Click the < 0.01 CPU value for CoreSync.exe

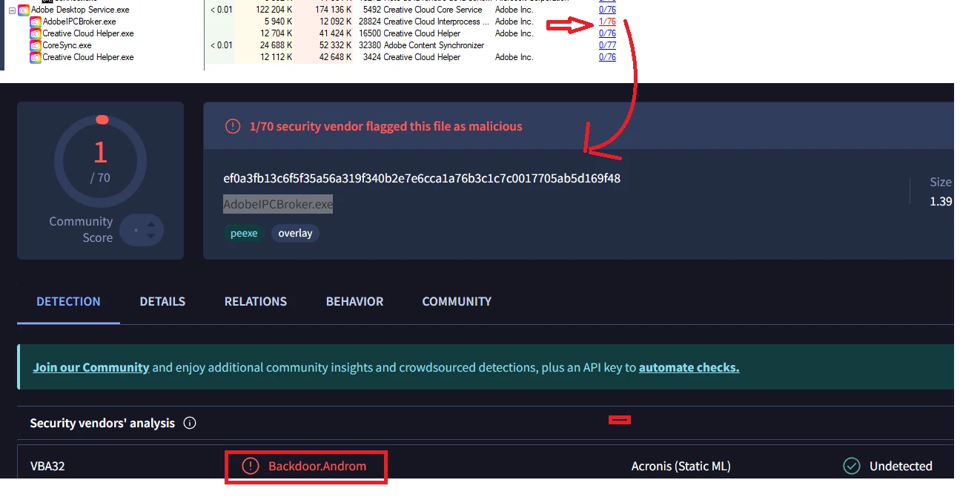point(221,45)
